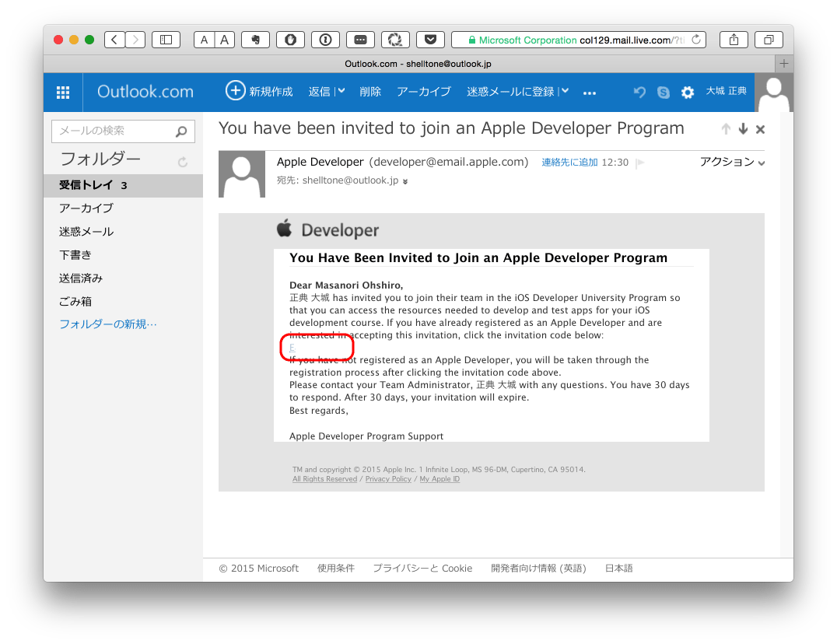Click the search magnifier in mail search
Image resolution: width=837 pixels, height=644 pixels.
[181, 131]
